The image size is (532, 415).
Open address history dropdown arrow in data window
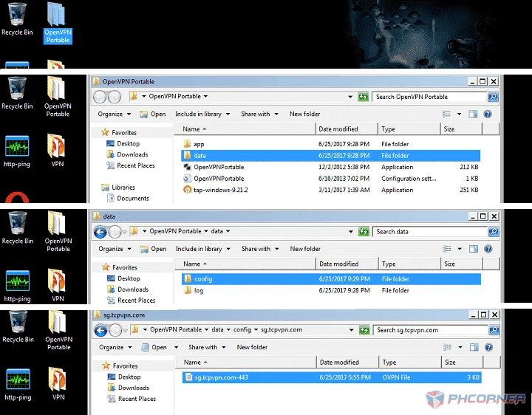pos(351,232)
